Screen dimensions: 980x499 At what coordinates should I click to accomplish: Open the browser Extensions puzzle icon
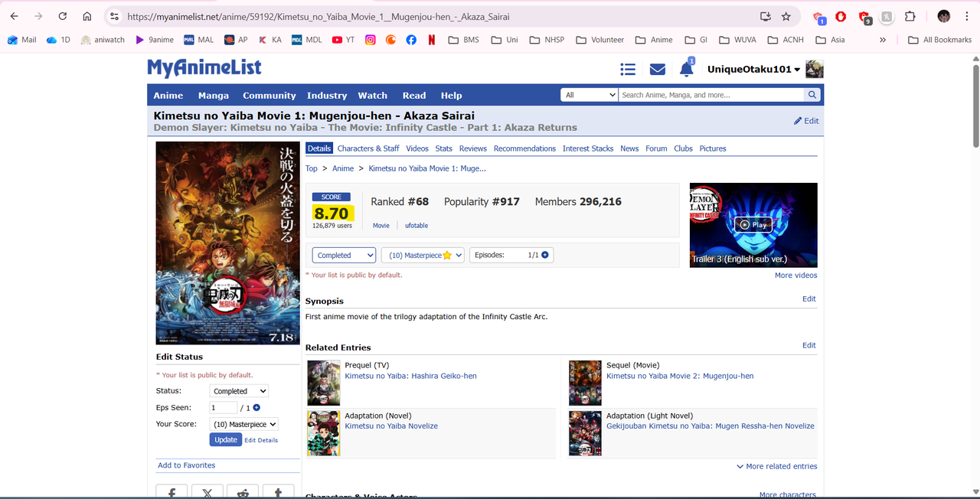coord(910,16)
